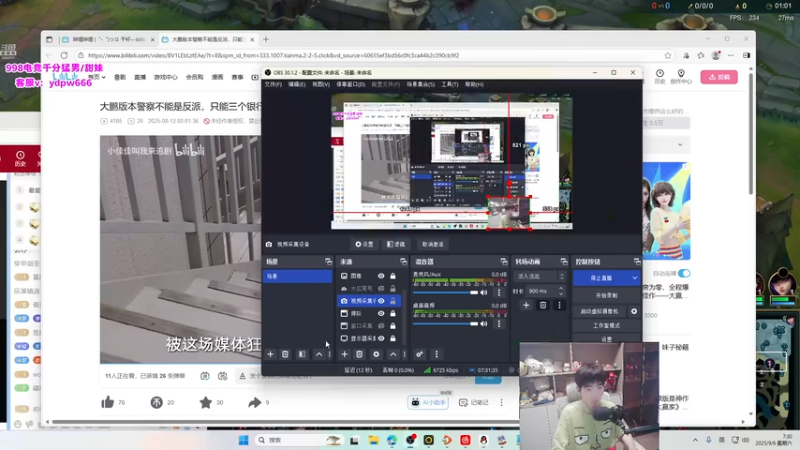Undock the Audio Mixer panel float icon
800x450 pixels.
tap(504, 261)
